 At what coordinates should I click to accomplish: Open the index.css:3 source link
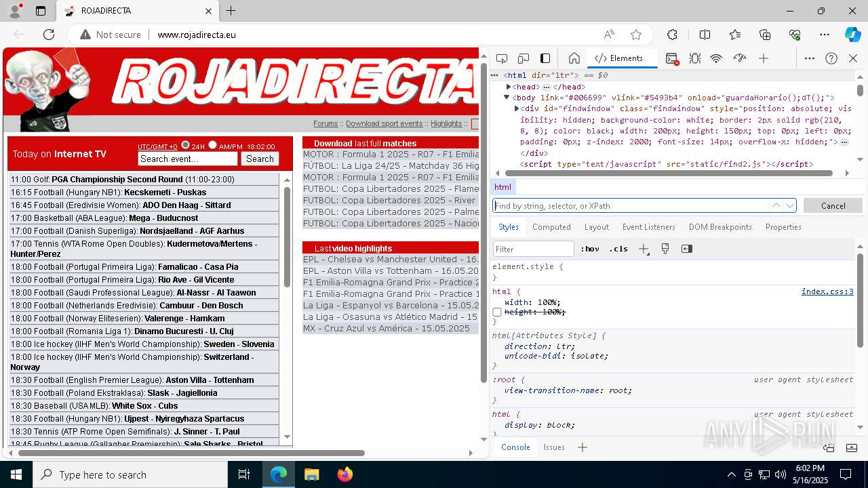[827, 291]
